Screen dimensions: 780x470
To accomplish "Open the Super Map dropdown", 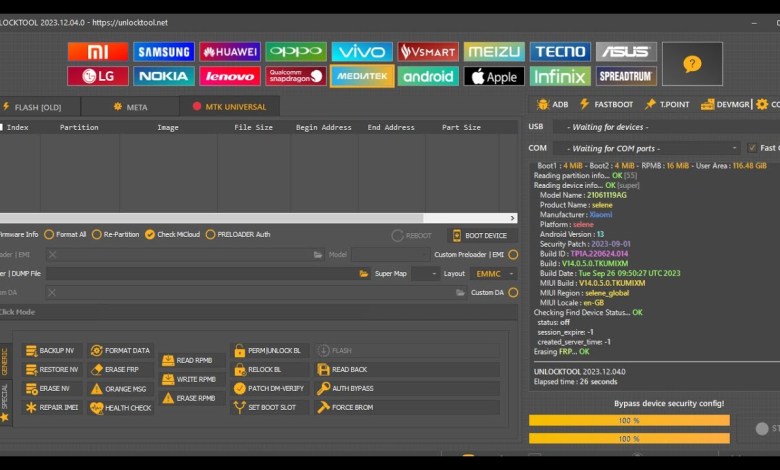I will coord(425,274).
